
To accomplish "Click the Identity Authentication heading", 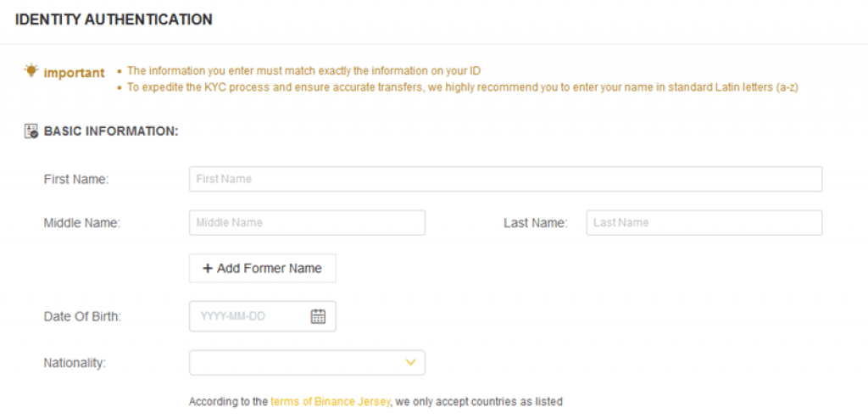I will [x=114, y=20].
